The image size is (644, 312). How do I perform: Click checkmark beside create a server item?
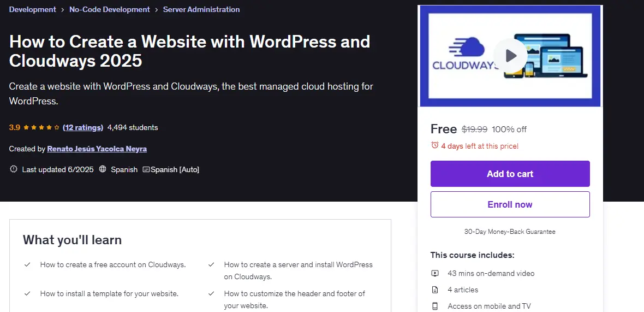tap(211, 264)
